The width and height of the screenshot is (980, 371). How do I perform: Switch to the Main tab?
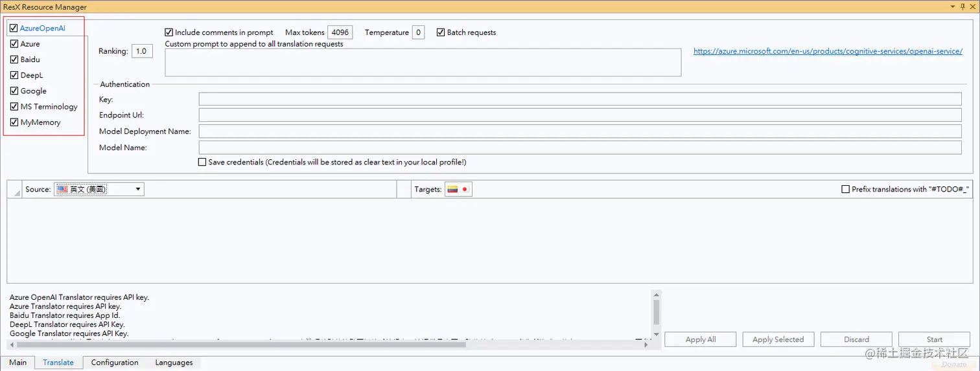[x=17, y=363]
